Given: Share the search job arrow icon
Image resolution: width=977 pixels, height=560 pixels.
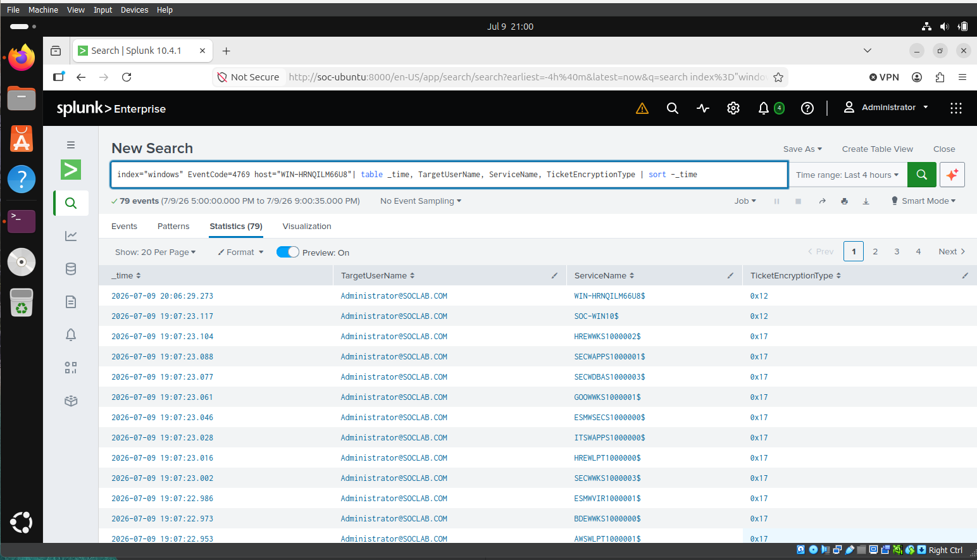Looking at the screenshot, I should pyautogui.click(x=822, y=201).
